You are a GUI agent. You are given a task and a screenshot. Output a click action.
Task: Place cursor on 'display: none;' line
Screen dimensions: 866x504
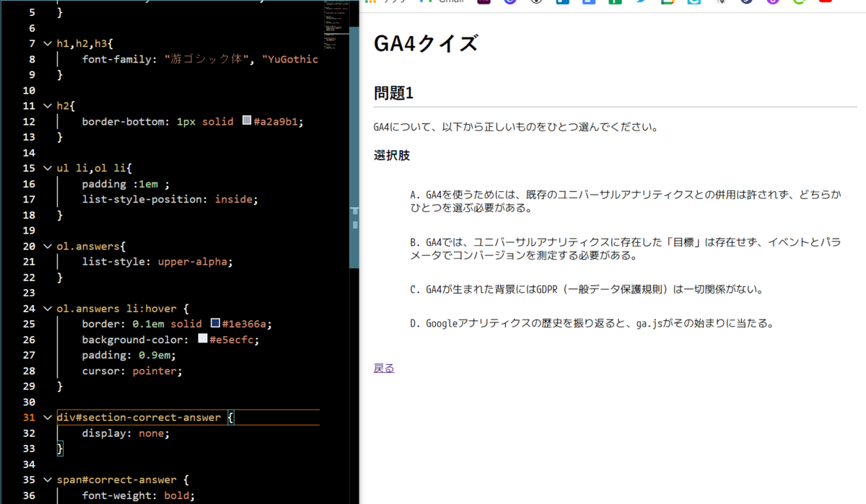tap(126, 433)
